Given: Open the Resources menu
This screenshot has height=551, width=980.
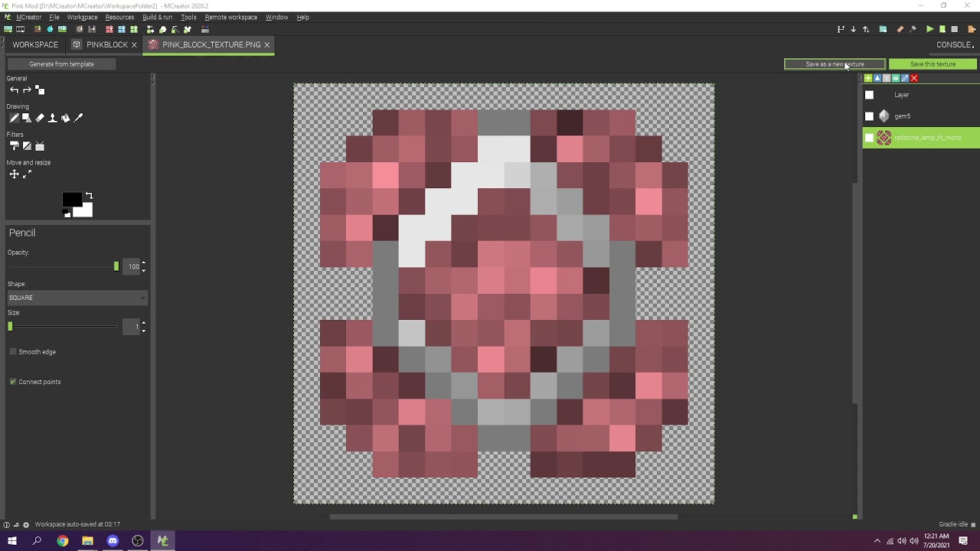Looking at the screenshot, I should [119, 17].
